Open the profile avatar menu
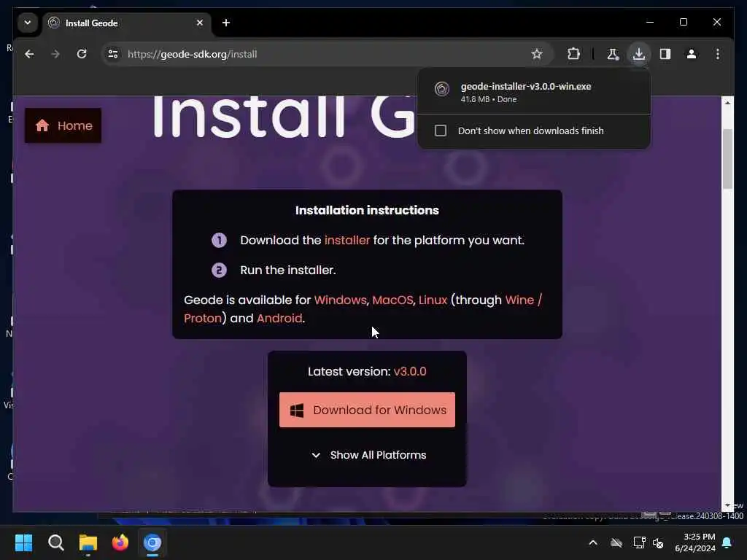747x560 pixels. pos(692,54)
